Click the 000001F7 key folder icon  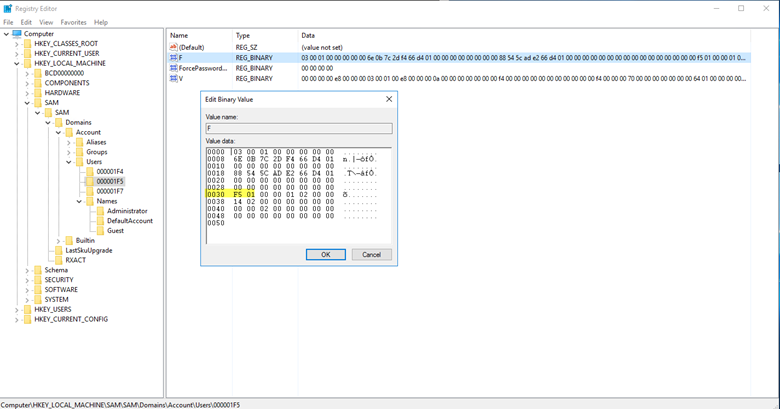(90, 192)
